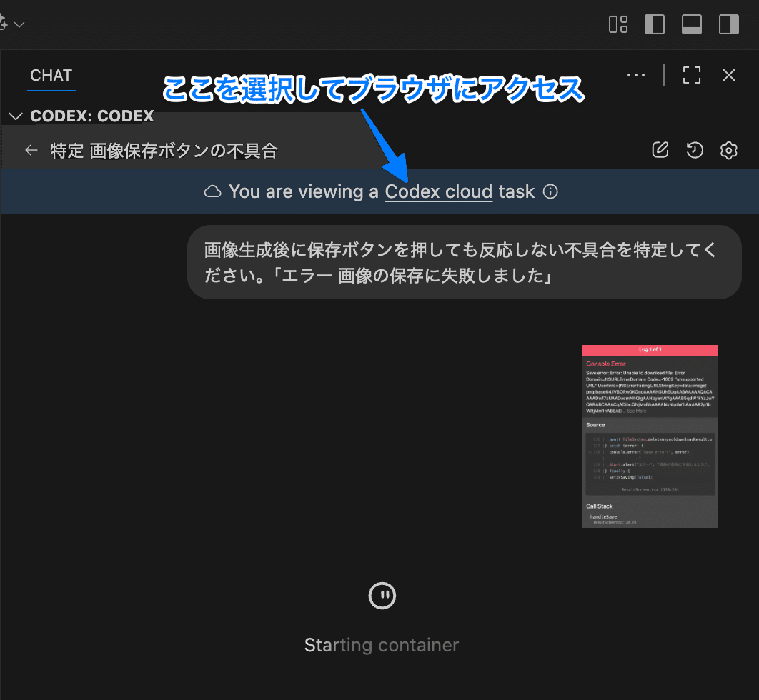This screenshot has height=700, width=759.
Task: Click the cloud icon in the banner
Action: pos(212,191)
